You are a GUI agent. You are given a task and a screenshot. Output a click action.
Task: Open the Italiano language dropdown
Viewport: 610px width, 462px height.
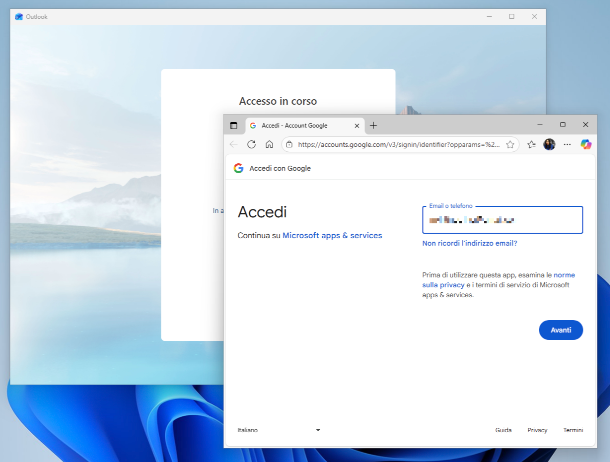(x=279, y=430)
